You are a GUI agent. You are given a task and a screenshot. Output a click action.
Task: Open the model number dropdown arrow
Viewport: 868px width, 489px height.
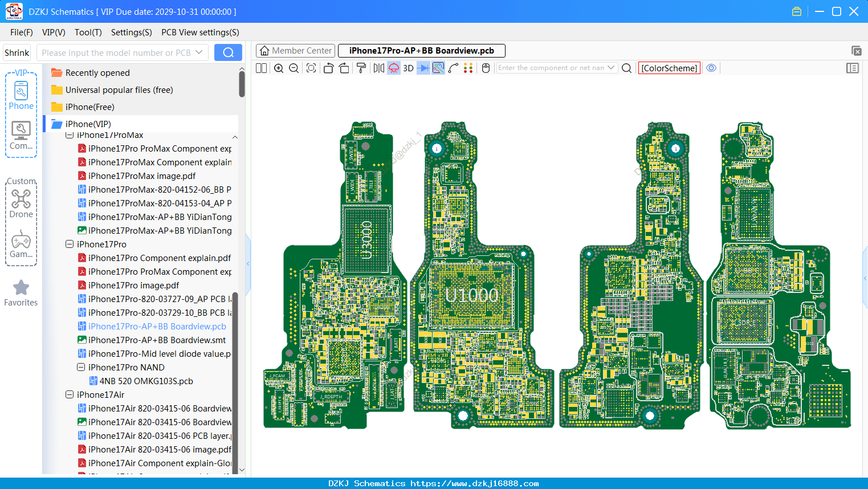pyautogui.click(x=199, y=52)
